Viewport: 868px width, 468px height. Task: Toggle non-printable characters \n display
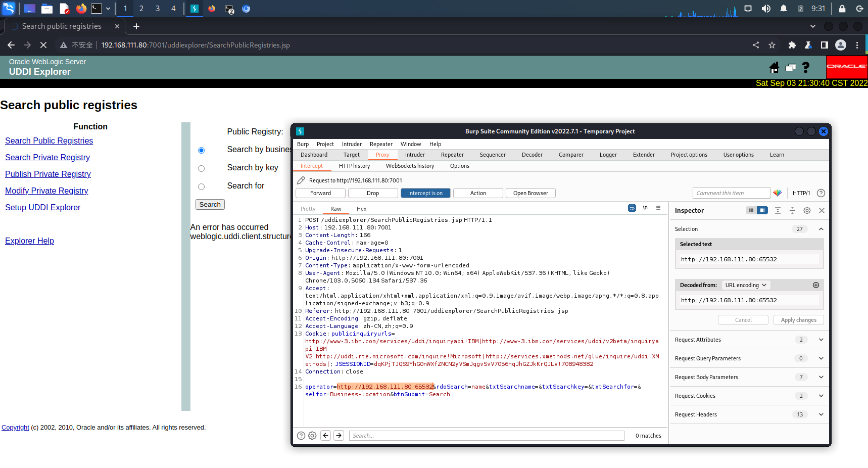coord(645,208)
